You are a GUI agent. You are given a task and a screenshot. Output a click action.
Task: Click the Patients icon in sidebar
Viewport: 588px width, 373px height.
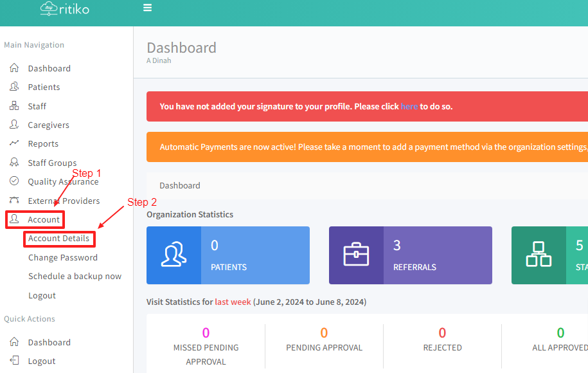[x=14, y=87]
